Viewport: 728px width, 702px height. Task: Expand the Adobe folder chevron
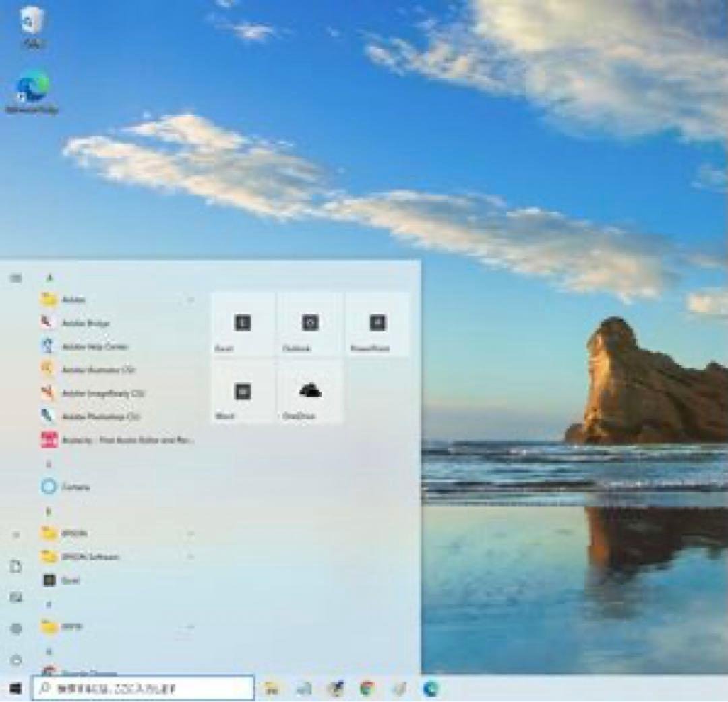point(190,299)
